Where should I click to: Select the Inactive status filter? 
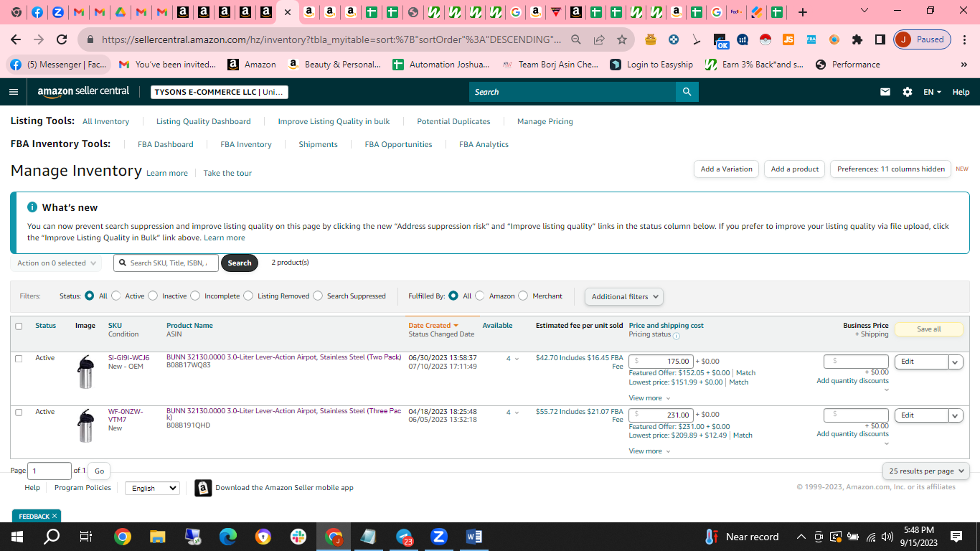tap(153, 296)
